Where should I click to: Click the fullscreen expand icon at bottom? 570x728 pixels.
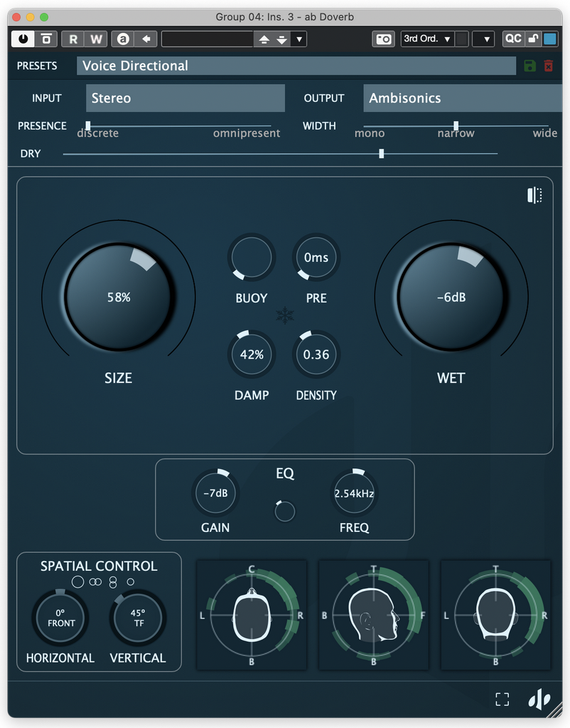[502, 699]
